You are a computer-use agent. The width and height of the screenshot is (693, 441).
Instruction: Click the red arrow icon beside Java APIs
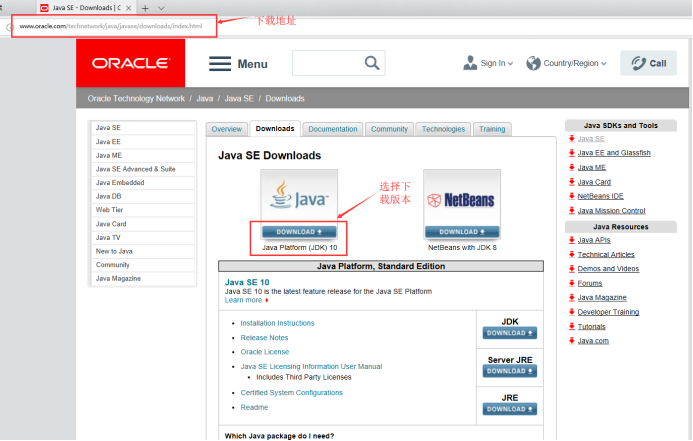(x=571, y=240)
